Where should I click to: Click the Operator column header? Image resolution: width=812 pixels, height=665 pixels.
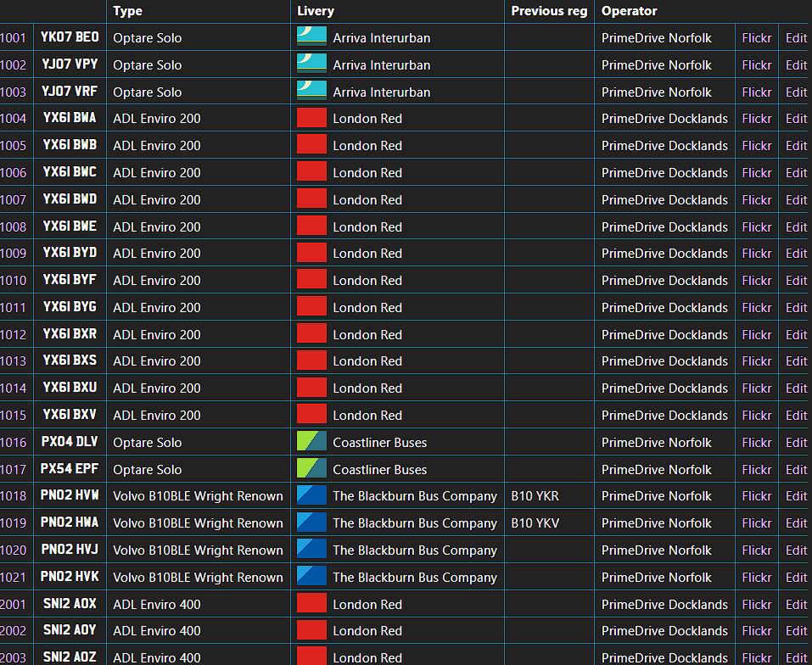629,11
